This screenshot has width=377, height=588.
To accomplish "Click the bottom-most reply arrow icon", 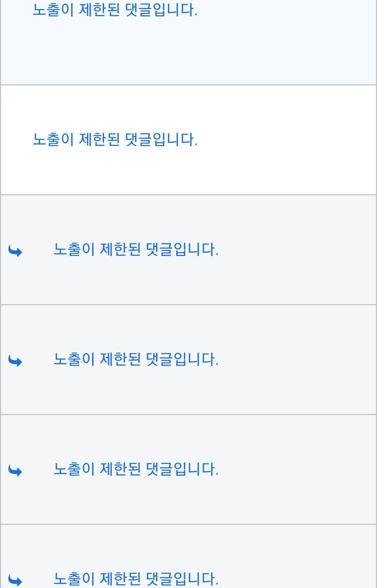I will point(15,580).
